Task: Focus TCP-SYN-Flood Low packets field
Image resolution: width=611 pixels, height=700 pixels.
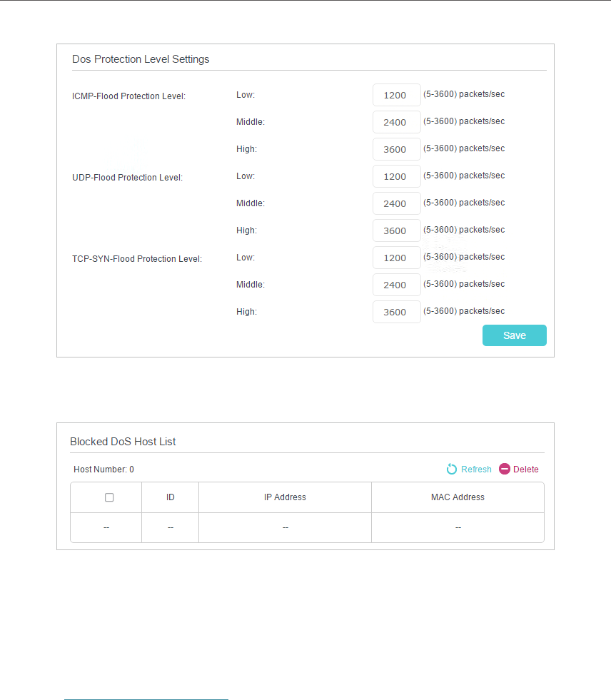Action: tap(396, 258)
